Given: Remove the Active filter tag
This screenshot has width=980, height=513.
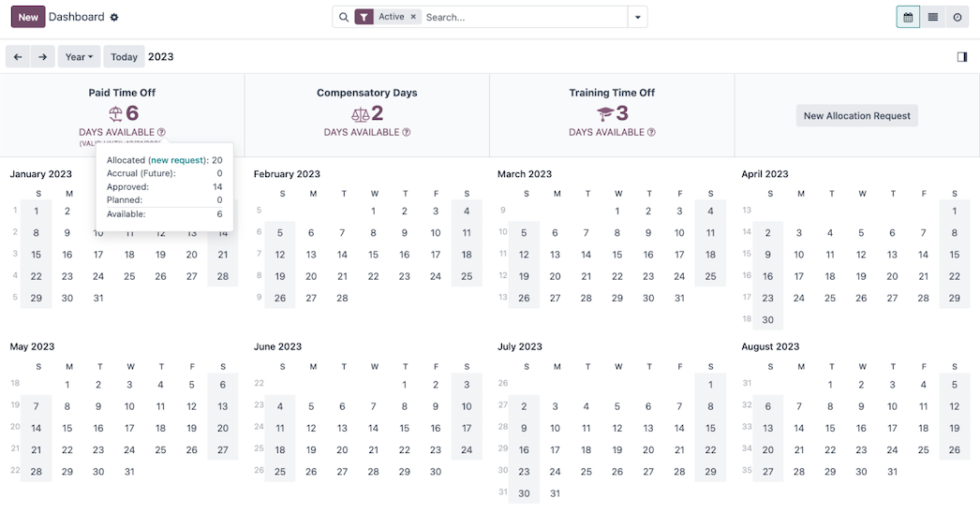Looking at the screenshot, I should click(x=413, y=17).
